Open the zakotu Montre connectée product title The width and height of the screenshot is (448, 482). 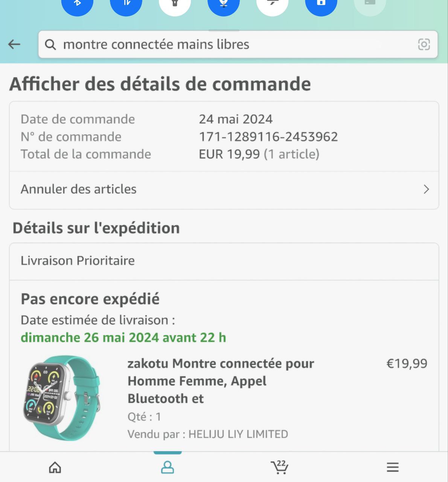tap(221, 381)
